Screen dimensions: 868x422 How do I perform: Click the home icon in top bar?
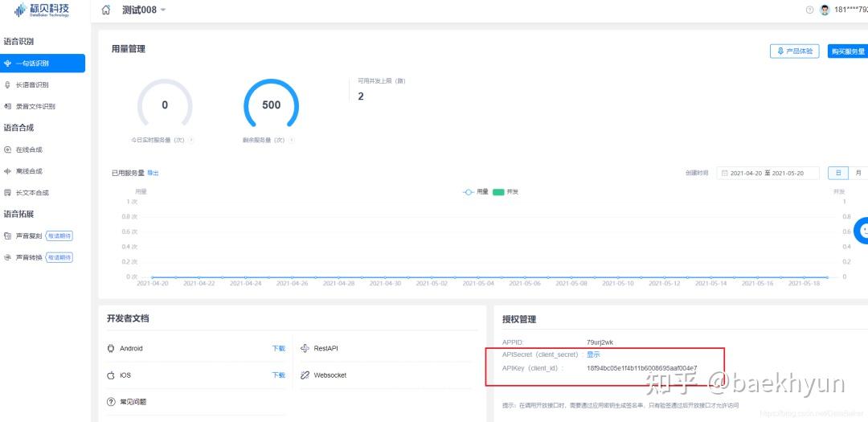[106, 10]
